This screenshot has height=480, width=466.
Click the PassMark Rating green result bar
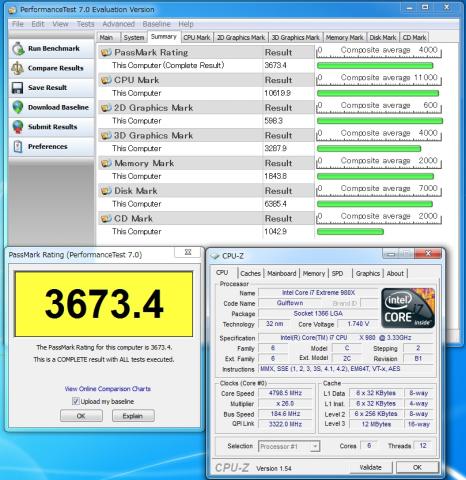(375, 66)
